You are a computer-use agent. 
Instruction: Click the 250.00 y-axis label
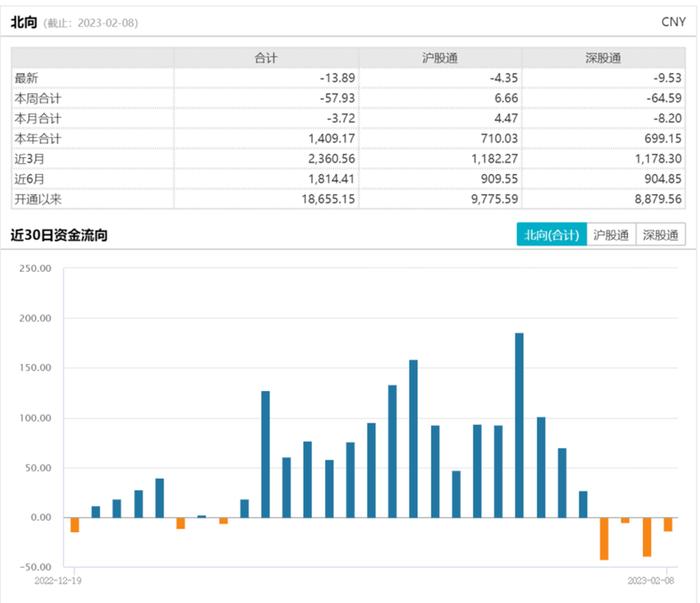click(35, 268)
